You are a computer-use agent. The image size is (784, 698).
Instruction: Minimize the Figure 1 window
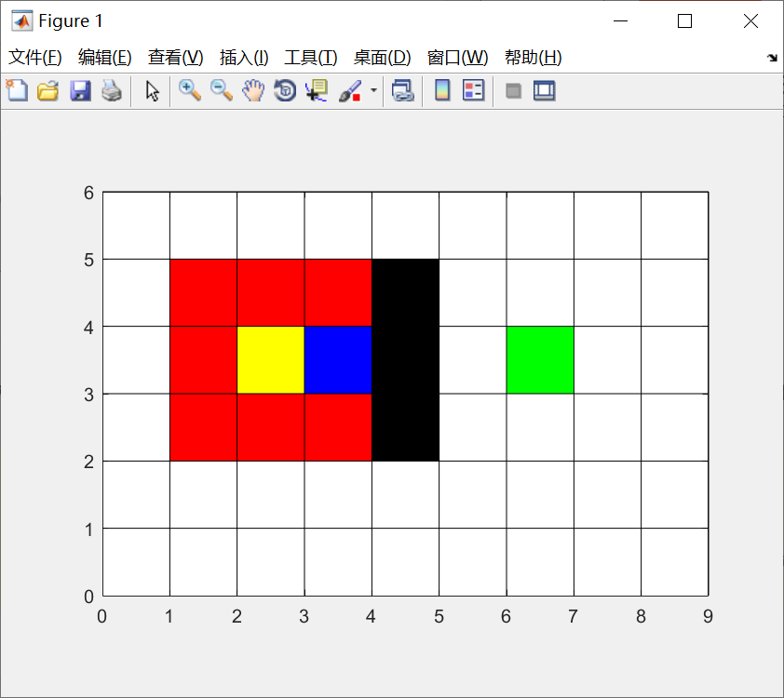pos(620,21)
